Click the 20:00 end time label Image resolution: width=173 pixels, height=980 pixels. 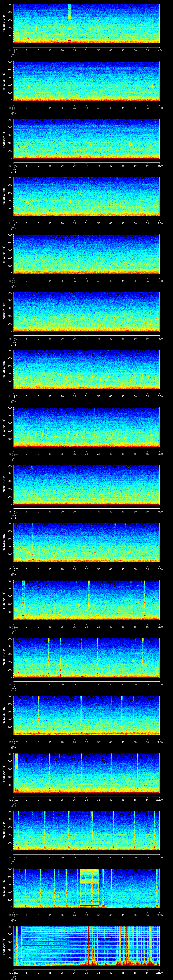pyautogui.click(x=159, y=684)
